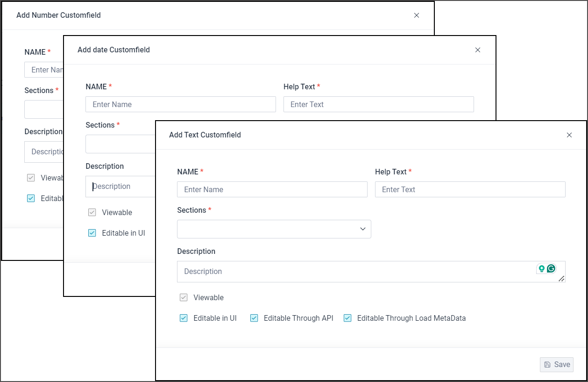Click the Grammarly icon in Description field
Screen dimensions: 588x382
551,268
